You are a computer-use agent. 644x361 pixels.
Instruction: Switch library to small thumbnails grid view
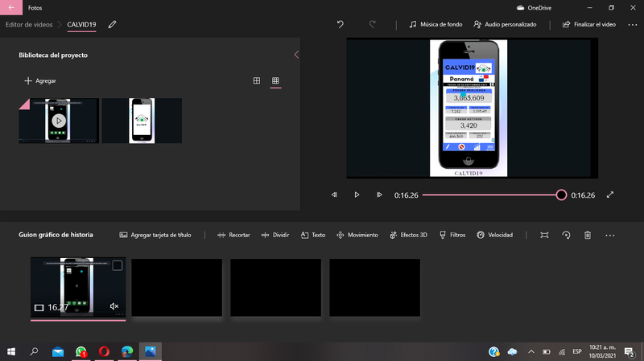275,80
